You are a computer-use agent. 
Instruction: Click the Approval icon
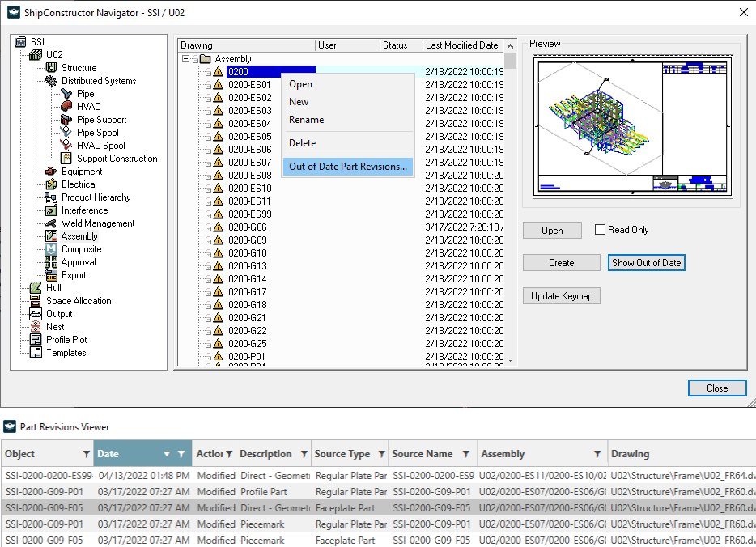[x=51, y=261]
